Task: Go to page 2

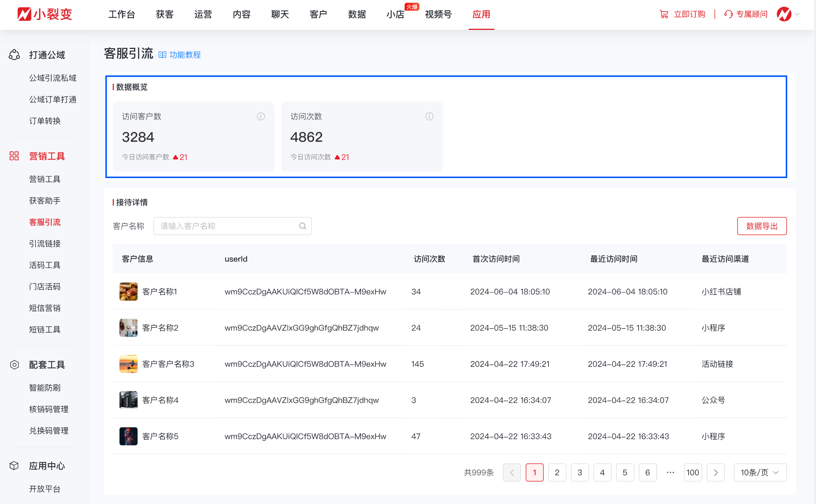Action: (x=557, y=473)
